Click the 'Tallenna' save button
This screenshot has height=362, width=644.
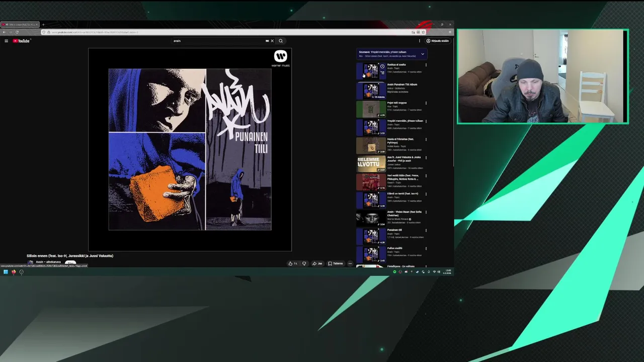click(336, 263)
